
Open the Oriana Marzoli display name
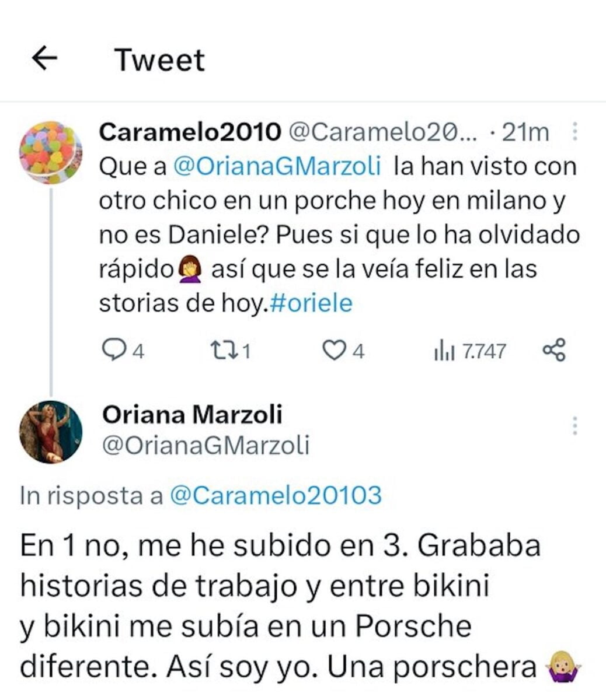[192, 415]
